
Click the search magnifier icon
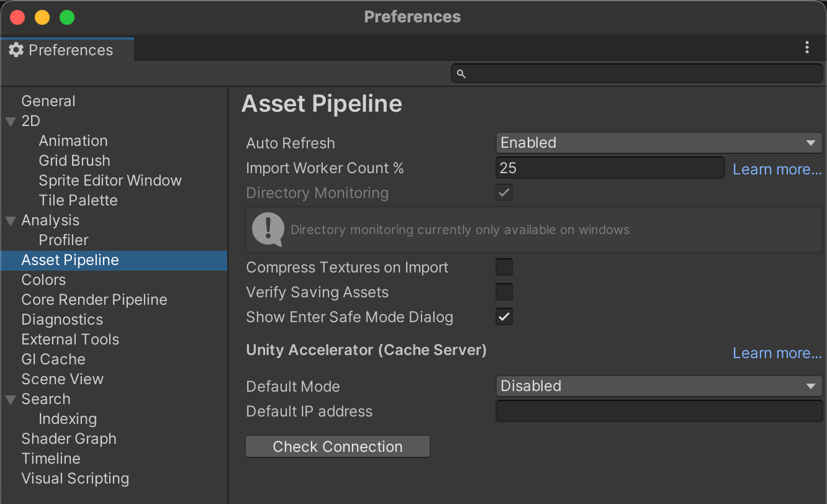461,74
